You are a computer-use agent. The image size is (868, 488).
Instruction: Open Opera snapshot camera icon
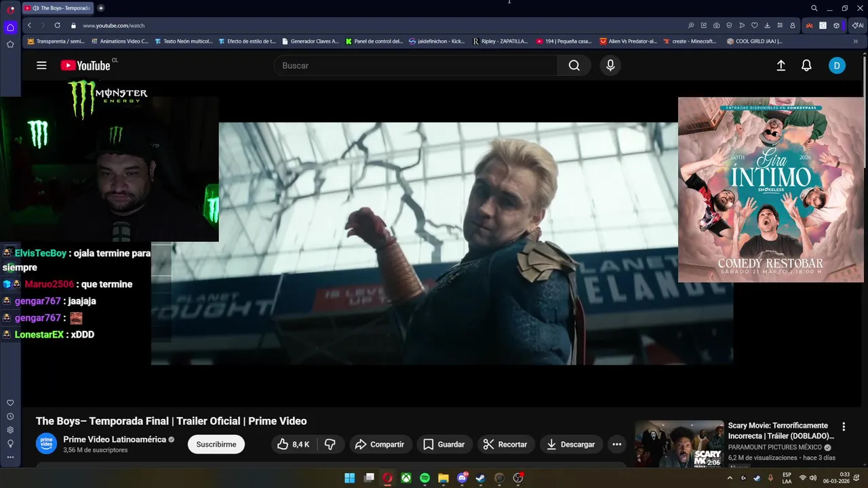click(x=716, y=26)
